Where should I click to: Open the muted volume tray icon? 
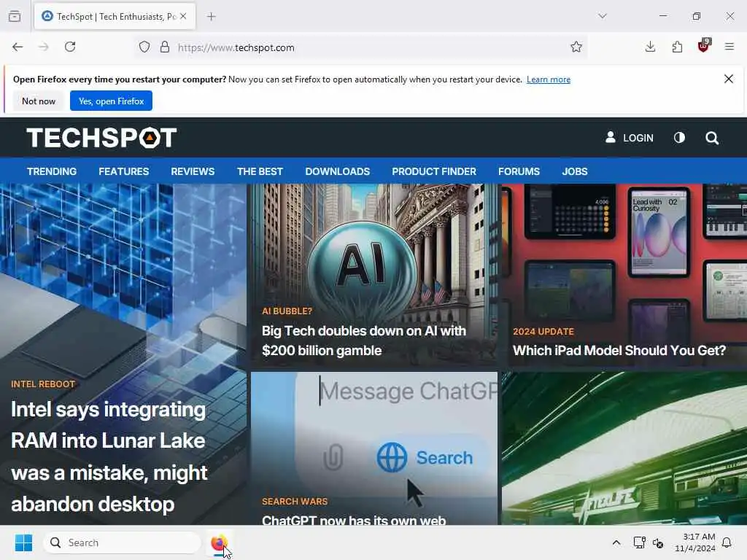[x=658, y=542]
